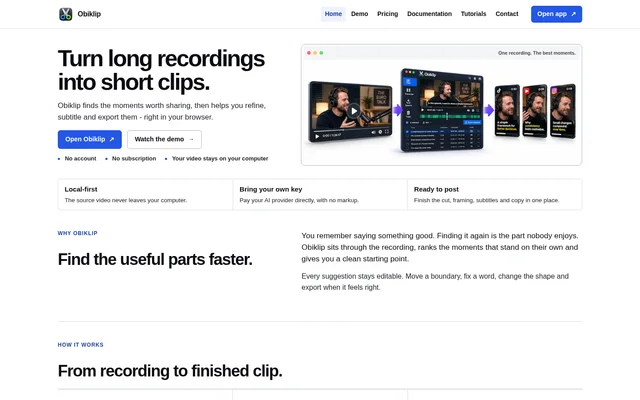Viewport: 640px width, 400px height.
Task: Click the 'No account' bullet text
Action: pyautogui.click(x=80, y=158)
